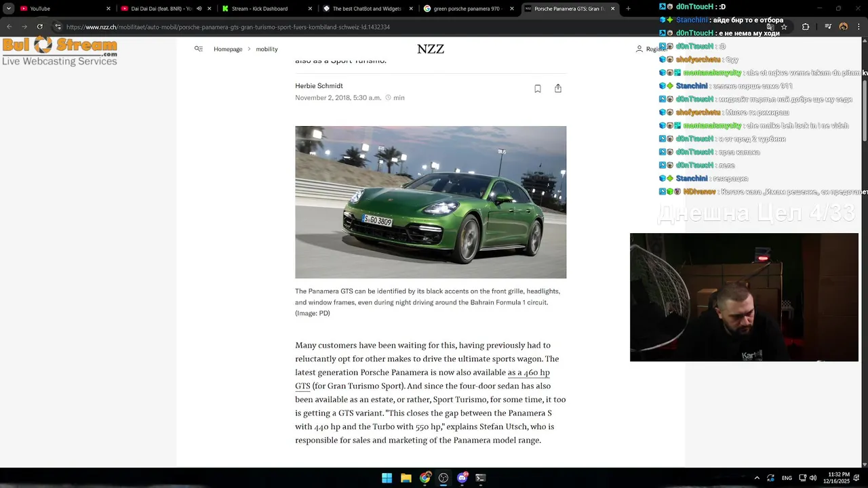Enlarge the green Panamera photo
The height and width of the screenshot is (488, 868).
[431, 202]
